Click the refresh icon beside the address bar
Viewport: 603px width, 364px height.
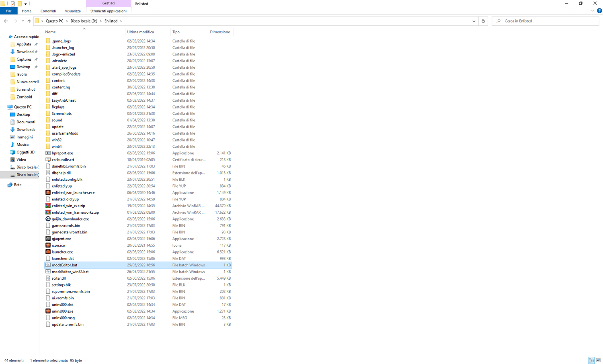point(483,21)
